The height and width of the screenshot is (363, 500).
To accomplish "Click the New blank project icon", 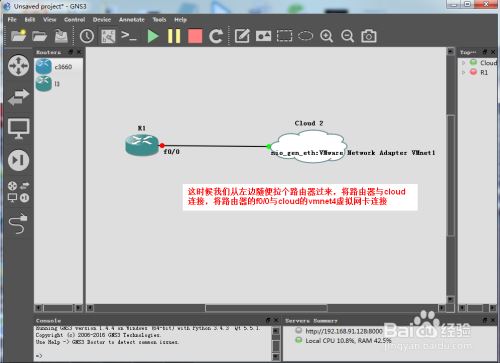I will click(18, 36).
